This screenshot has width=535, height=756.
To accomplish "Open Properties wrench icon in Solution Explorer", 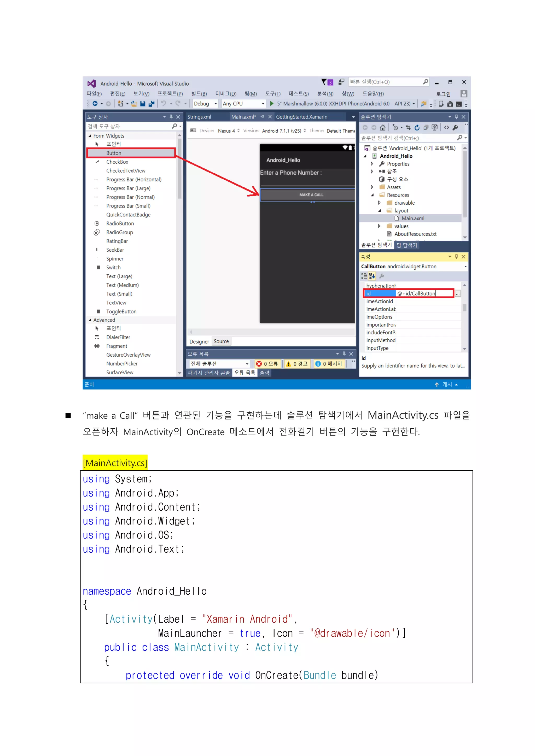I will pyautogui.click(x=456, y=127).
